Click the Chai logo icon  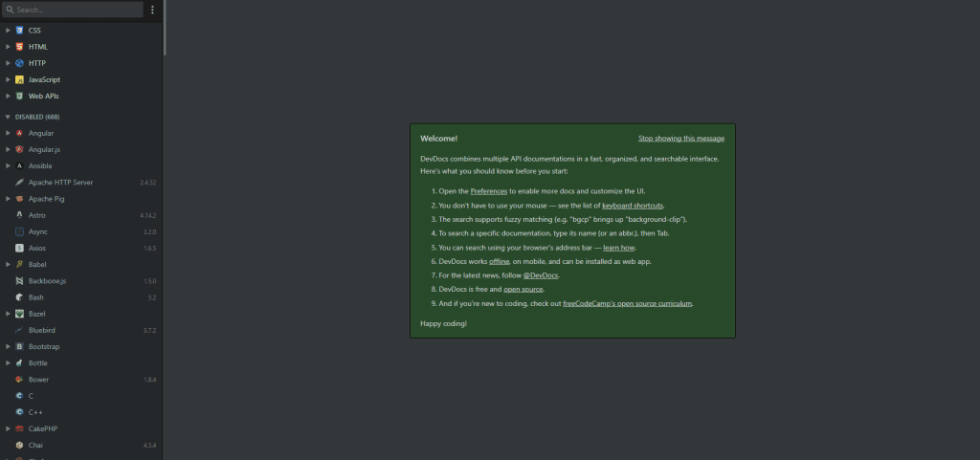(x=19, y=446)
